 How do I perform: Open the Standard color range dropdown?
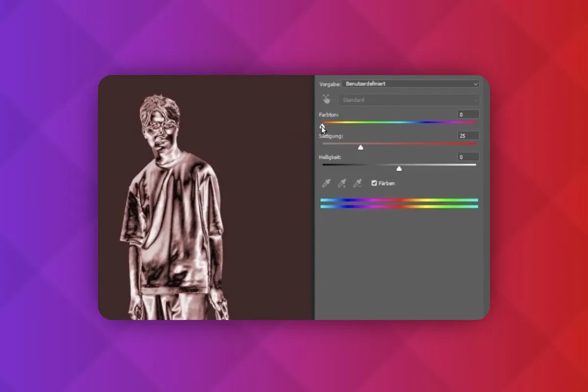pyautogui.click(x=409, y=100)
